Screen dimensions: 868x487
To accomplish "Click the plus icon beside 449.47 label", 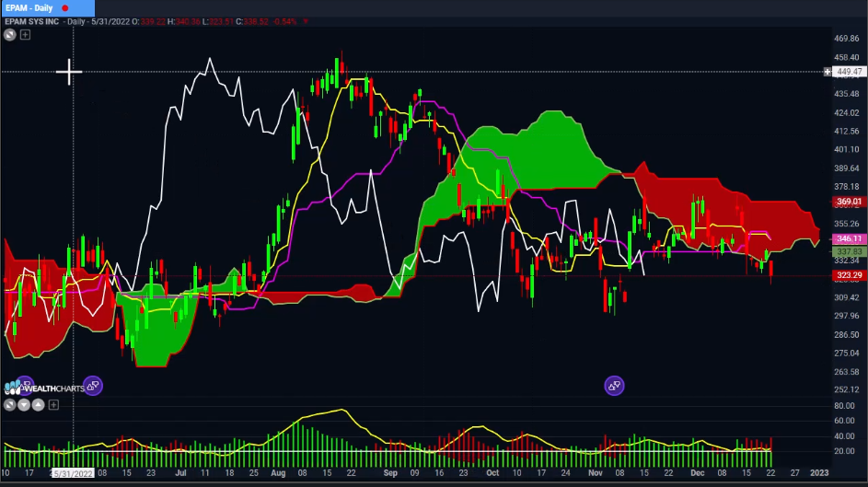I will pyautogui.click(x=827, y=72).
